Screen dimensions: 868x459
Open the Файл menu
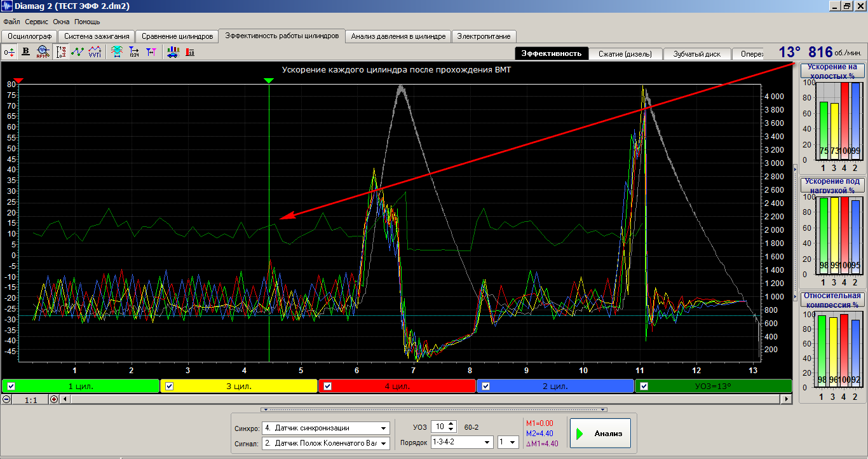coord(11,22)
